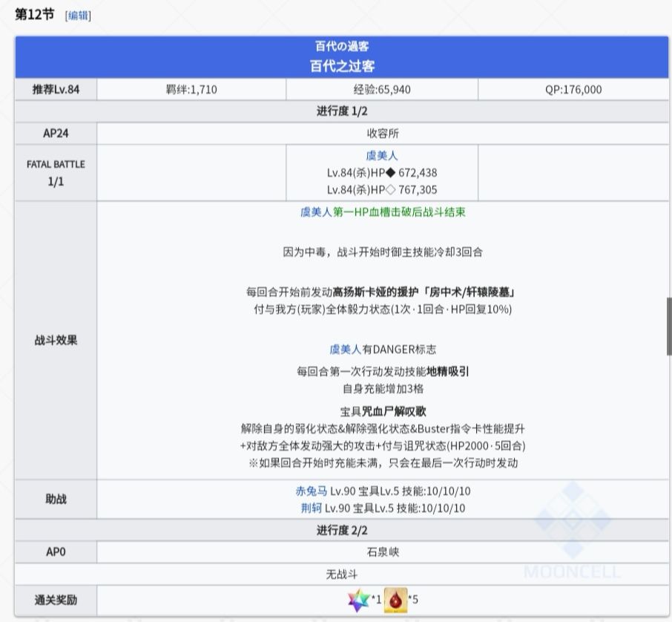Screen dimensions: 672x622
Task: Select the 经验:65,940 value cell
Action: 382,89
